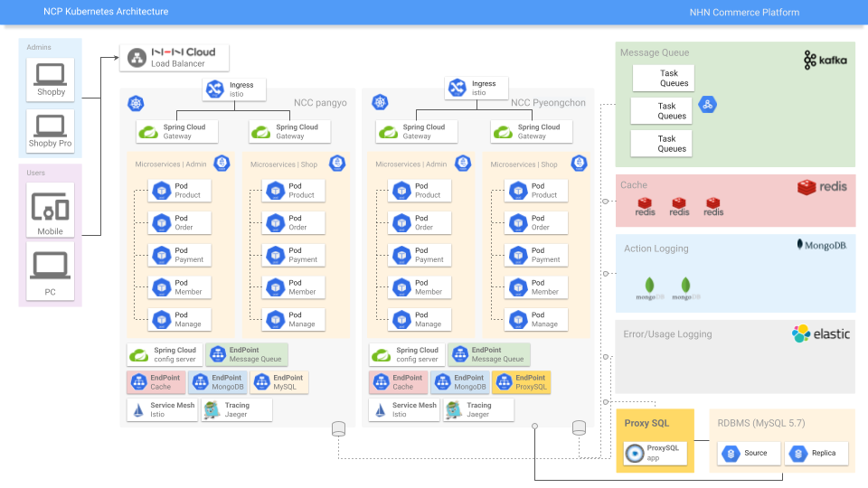Click the Pod Manage icon in Pyeongchon Shop
868x488 pixels.
[518, 320]
